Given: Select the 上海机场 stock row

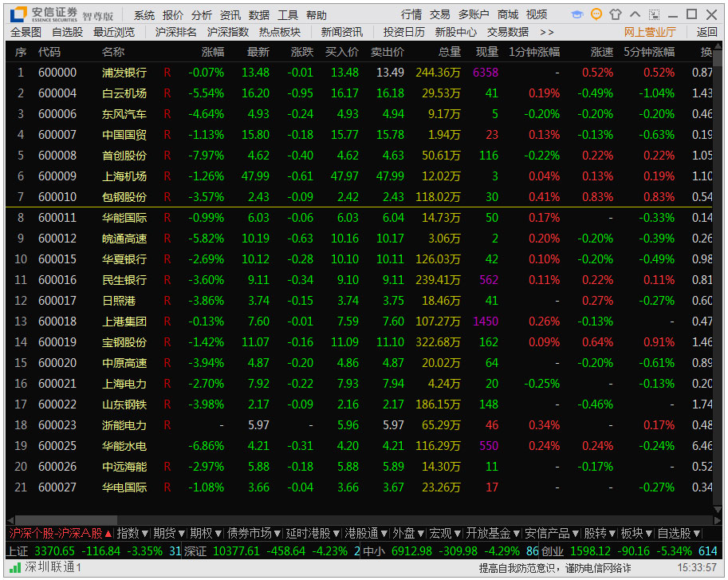Looking at the screenshot, I should pos(359,176).
